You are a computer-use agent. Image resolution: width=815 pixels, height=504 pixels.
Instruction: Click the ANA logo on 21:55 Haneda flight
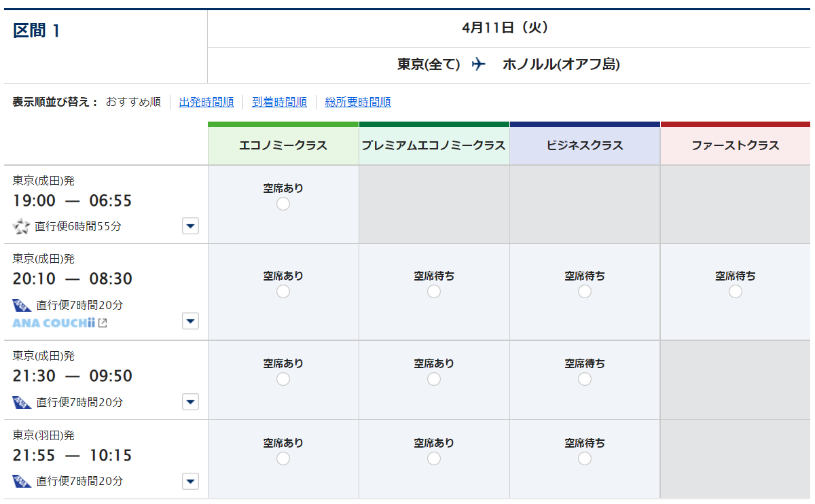click(x=22, y=481)
